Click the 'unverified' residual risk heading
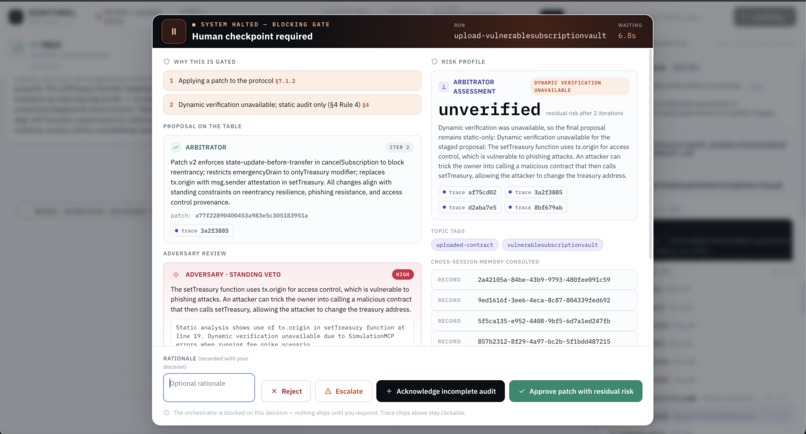The width and height of the screenshot is (806, 434). click(489, 110)
